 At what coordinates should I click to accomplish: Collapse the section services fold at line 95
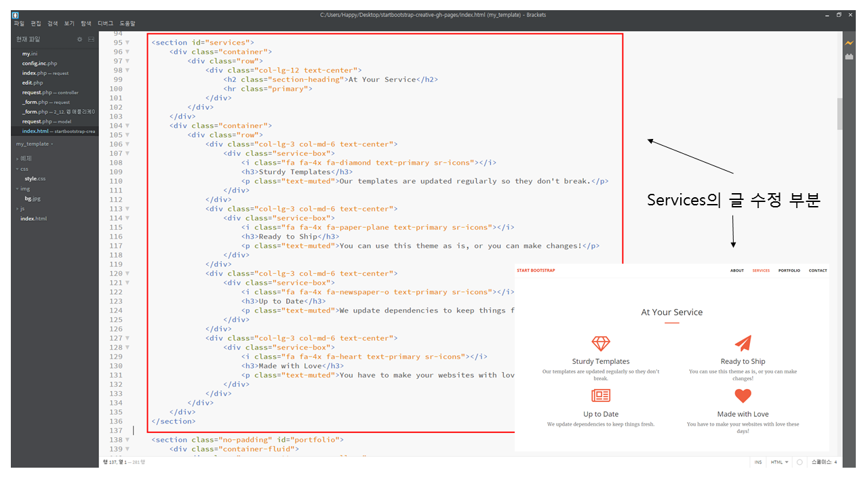[127, 43]
